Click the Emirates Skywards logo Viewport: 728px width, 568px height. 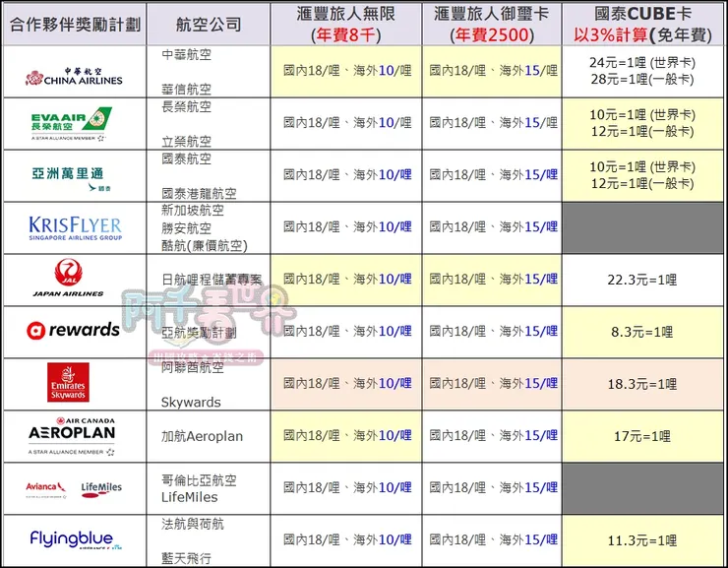tap(68, 383)
